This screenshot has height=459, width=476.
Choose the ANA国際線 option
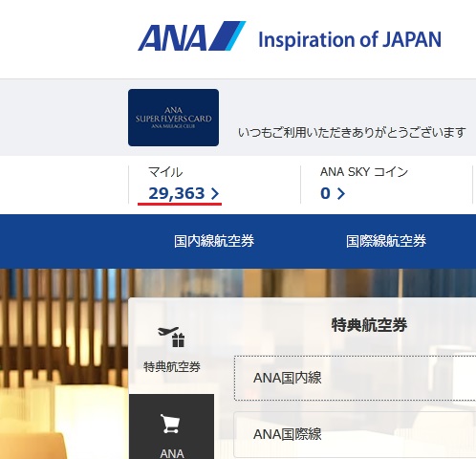click(355, 434)
